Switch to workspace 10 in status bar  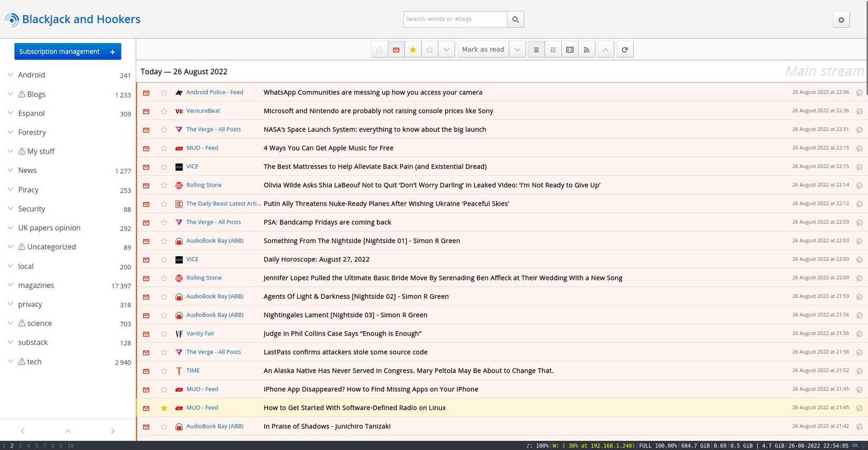pyautogui.click(x=70, y=446)
